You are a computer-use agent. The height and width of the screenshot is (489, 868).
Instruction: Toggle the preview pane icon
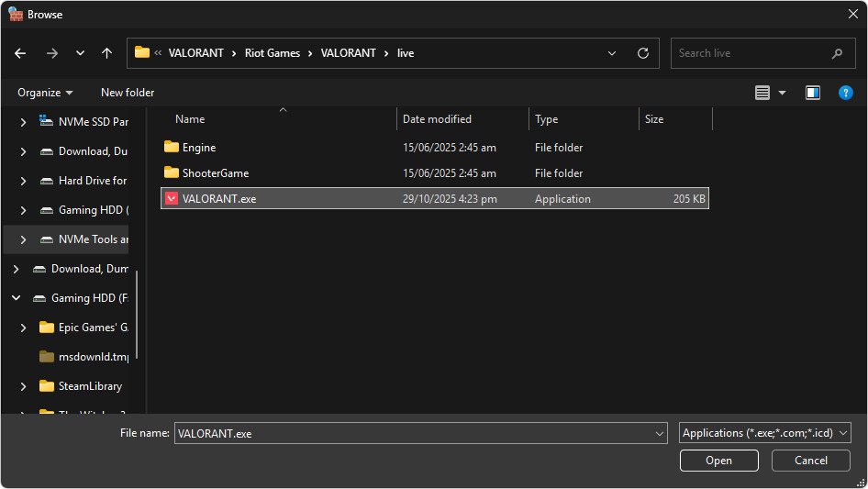coord(812,93)
